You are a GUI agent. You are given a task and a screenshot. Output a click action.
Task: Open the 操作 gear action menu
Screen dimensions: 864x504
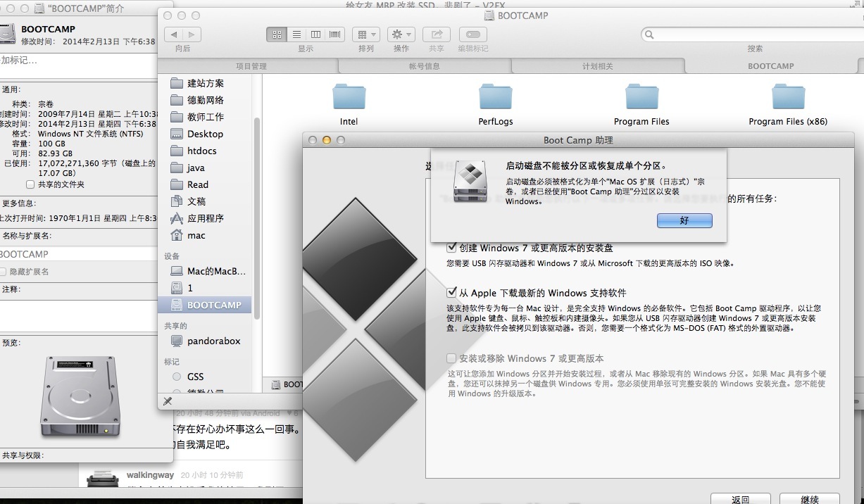[401, 34]
